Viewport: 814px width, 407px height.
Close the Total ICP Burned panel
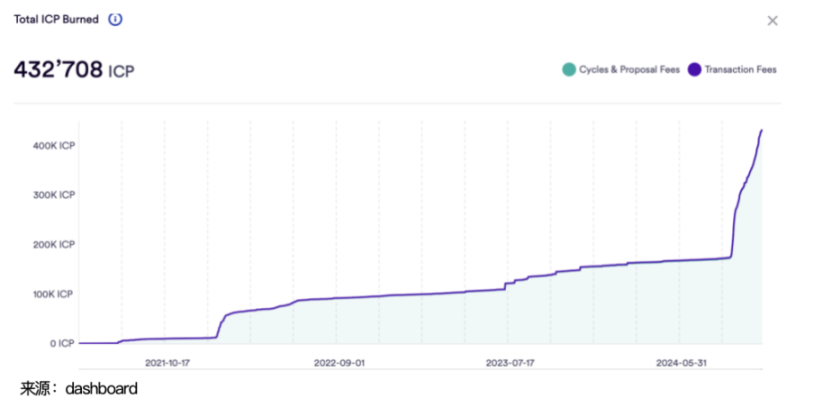pyautogui.click(x=772, y=21)
